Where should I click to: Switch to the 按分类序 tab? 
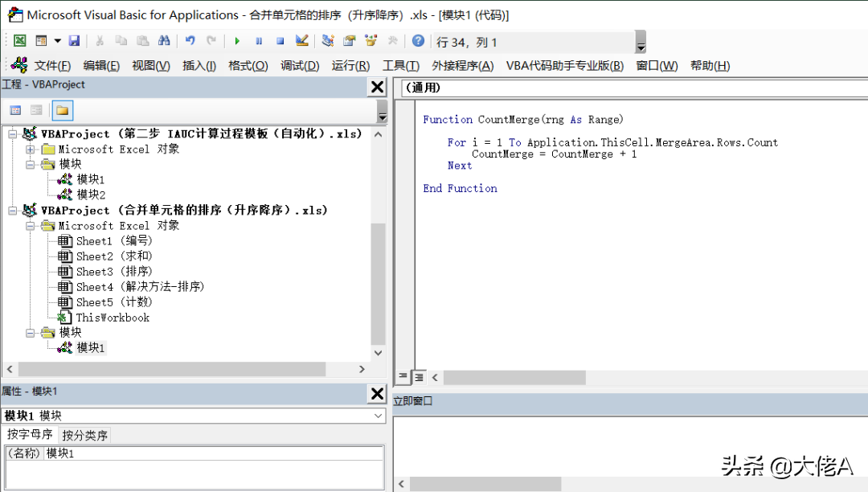coord(84,435)
